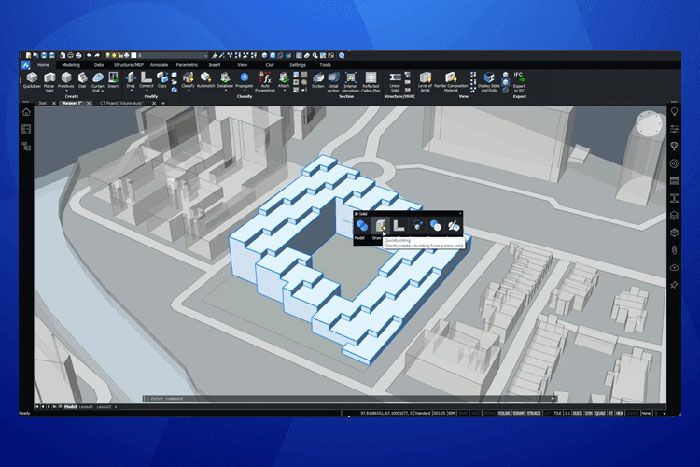Toggle DYN in status bar
Viewport: 700px width, 467px height.
(588, 413)
